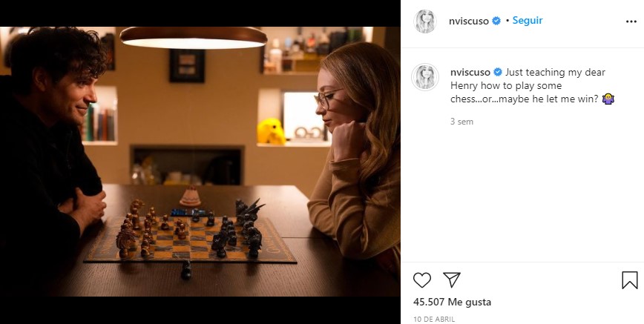This screenshot has height=324, width=644.
Task: Like the post with the heart icon
Action: 422,280
